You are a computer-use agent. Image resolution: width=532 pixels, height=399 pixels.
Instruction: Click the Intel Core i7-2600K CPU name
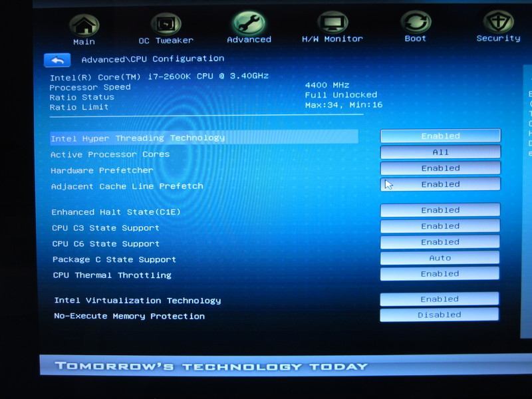coord(159,76)
